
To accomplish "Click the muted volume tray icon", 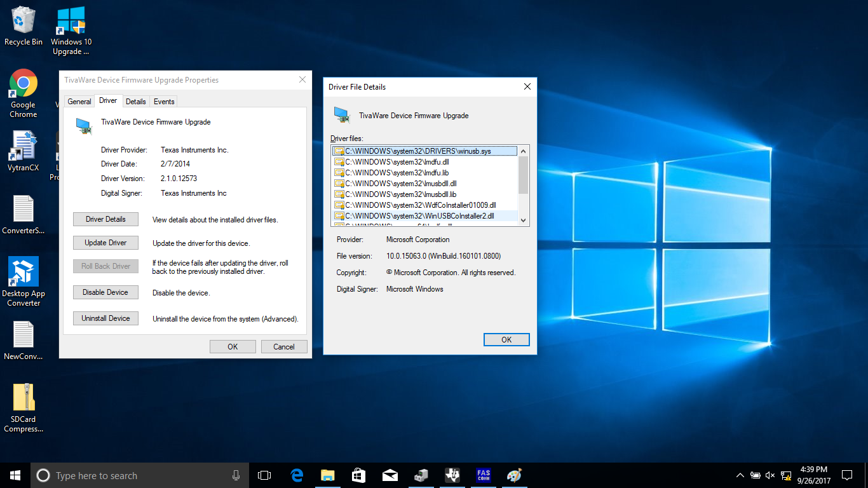I will 770,475.
